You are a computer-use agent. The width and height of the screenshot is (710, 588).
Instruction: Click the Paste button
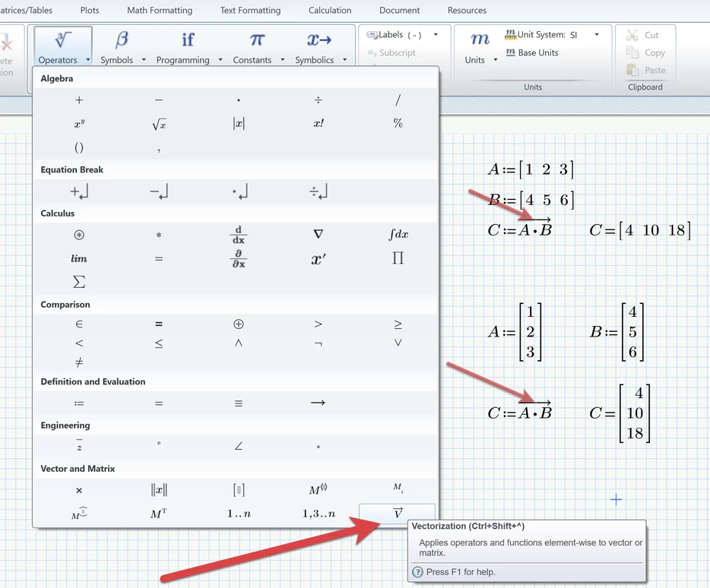[x=645, y=70]
